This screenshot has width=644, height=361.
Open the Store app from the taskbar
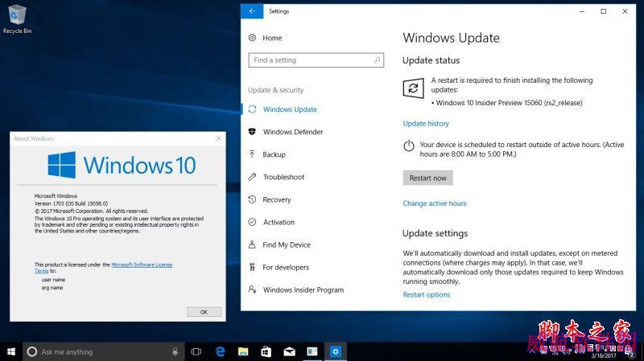(x=266, y=351)
